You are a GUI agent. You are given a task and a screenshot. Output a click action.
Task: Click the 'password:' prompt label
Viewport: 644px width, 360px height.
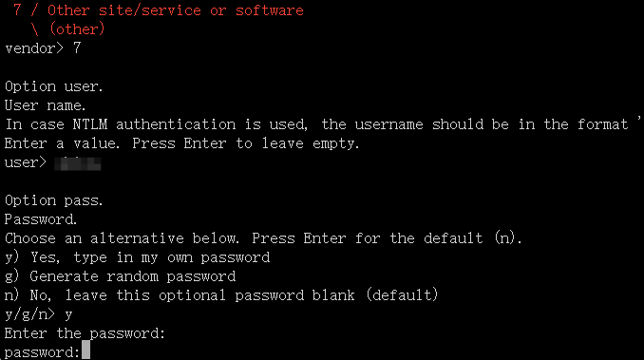(43, 352)
